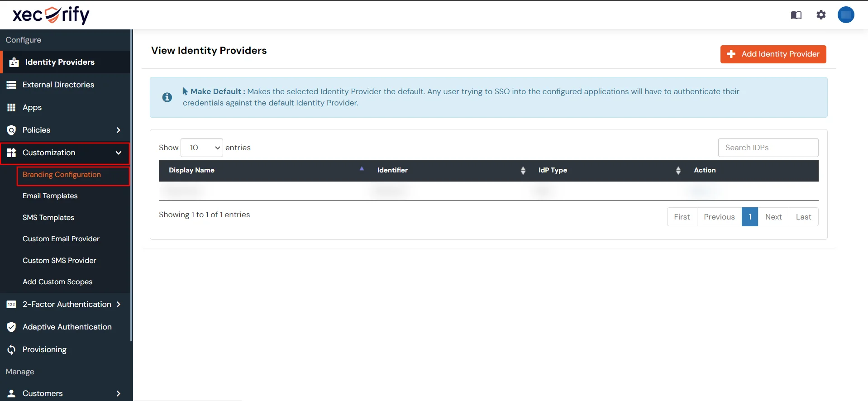Screen dimensions: 868x401
Task: Click the Apps grid icon
Action: point(11,107)
